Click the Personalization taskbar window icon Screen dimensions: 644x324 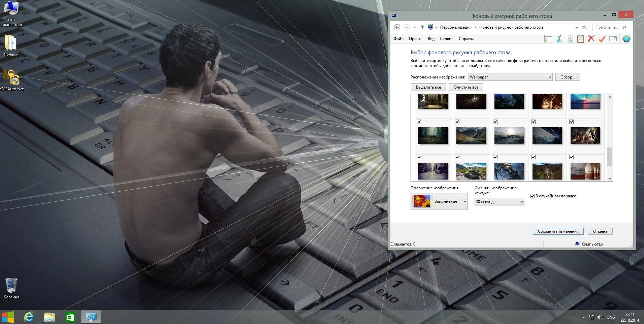click(91, 317)
